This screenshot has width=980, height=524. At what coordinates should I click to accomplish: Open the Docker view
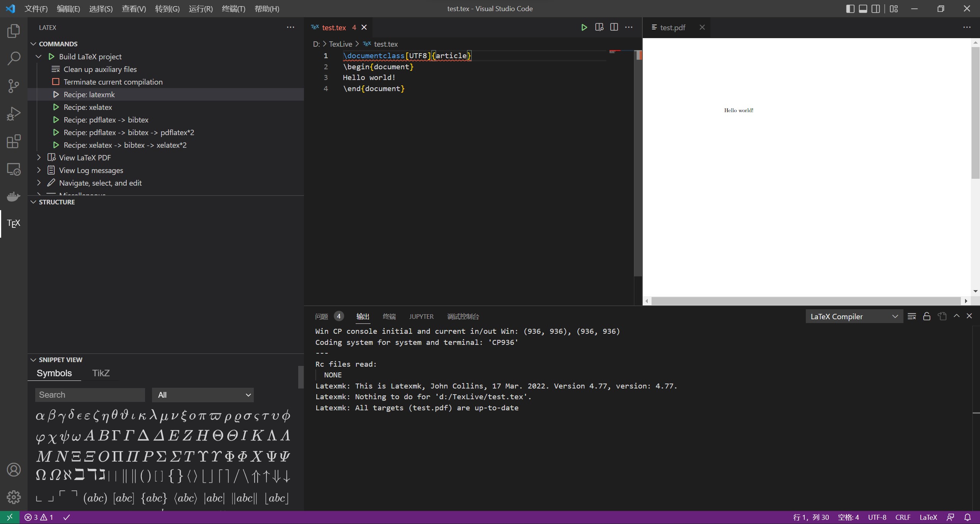[x=14, y=197]
